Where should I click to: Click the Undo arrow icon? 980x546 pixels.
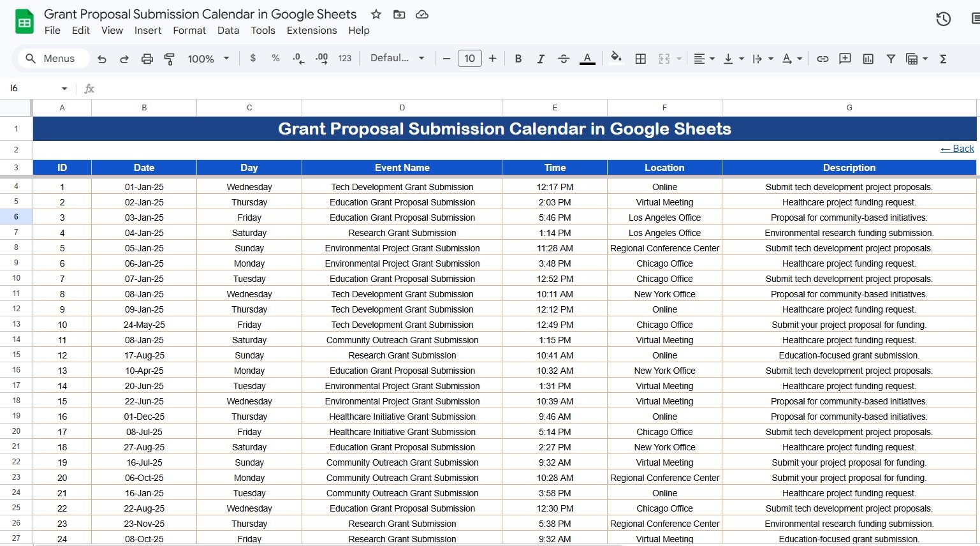(102, 59)
